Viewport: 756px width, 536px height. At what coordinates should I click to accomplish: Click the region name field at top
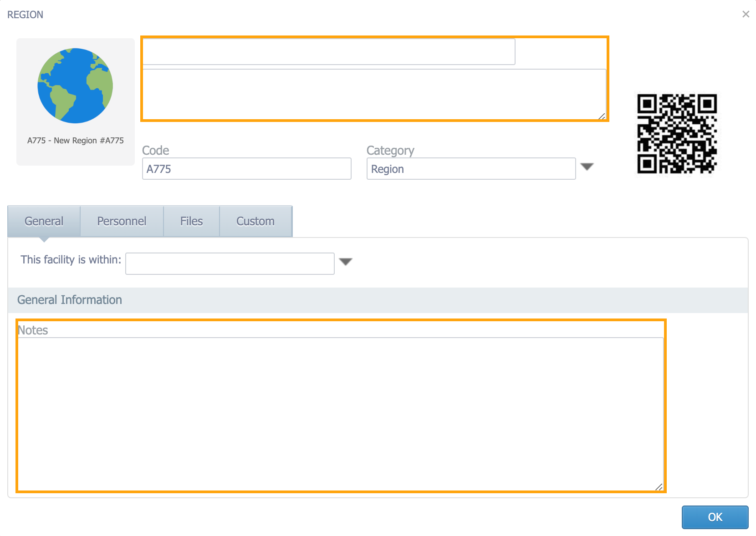point(328,52)
